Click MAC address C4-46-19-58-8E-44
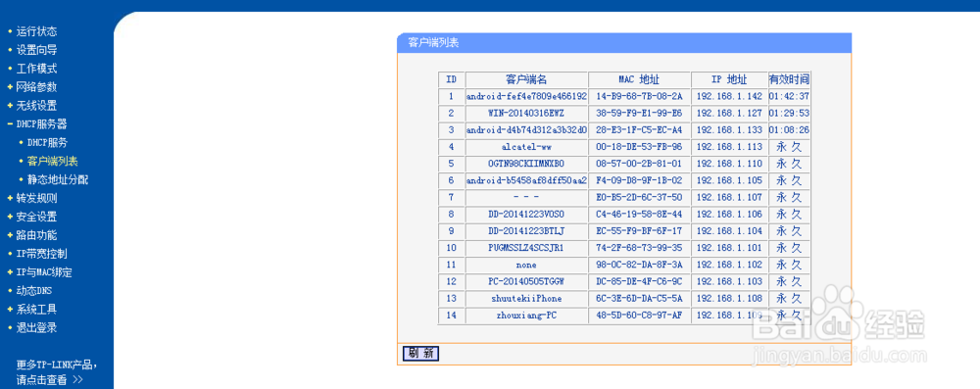Image resolution: width=980 pixels, height=389 pixels. (639, 215)
